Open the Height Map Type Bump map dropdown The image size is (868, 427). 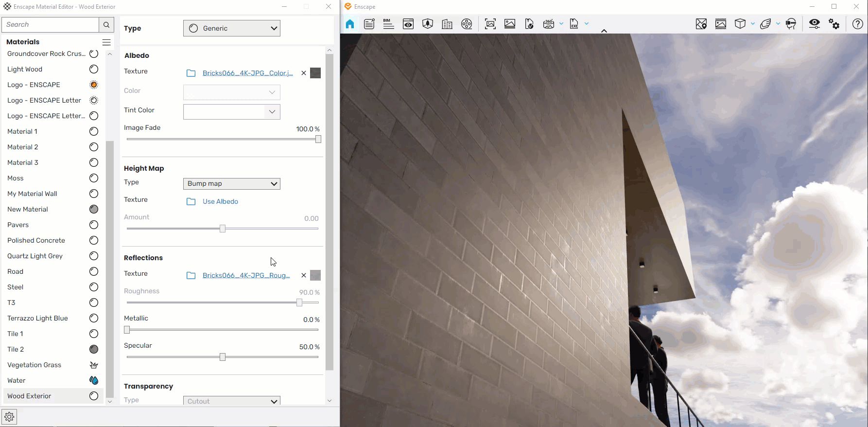[x=232, y=184]
